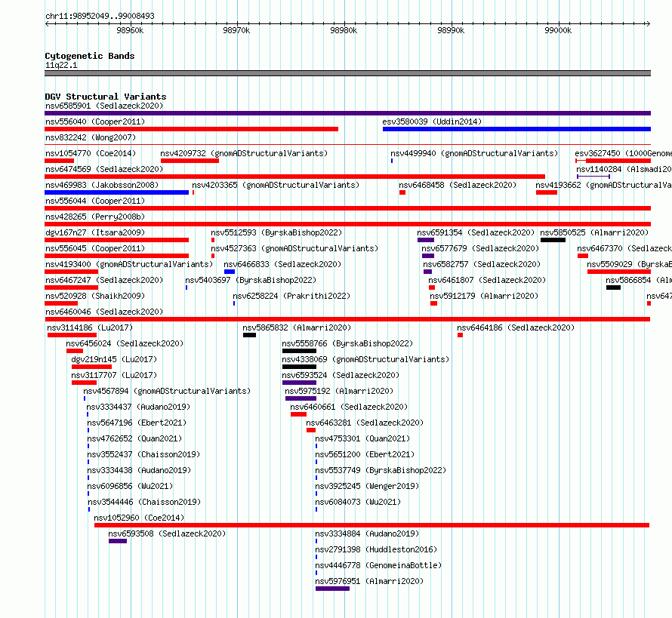Select the nsv5558766 (ByrskaBishop2022) black bar
This screenshot has height=618, width=672.
(x=299, y=351)
